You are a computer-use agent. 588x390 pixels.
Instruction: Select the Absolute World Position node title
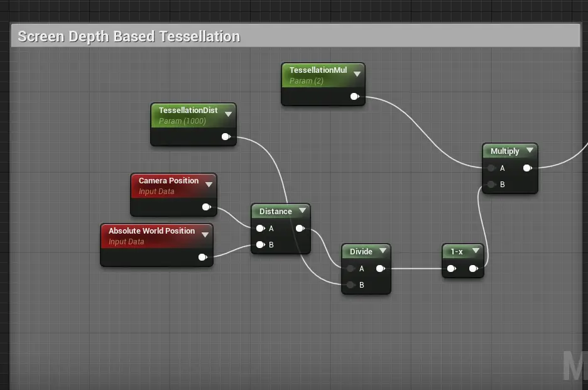pyautogui.click(x=151, y=231)
